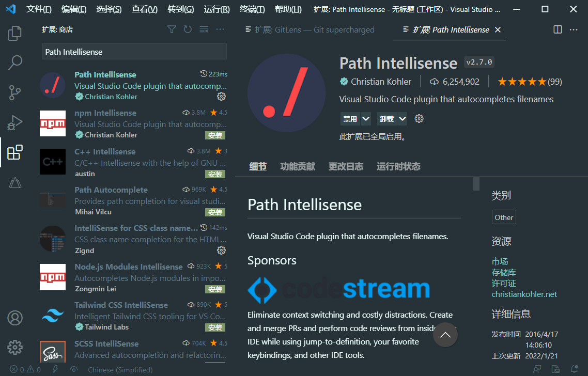Open the Run and Debug view
Viewport: 588px width, 376px height.
coord(15,122)
